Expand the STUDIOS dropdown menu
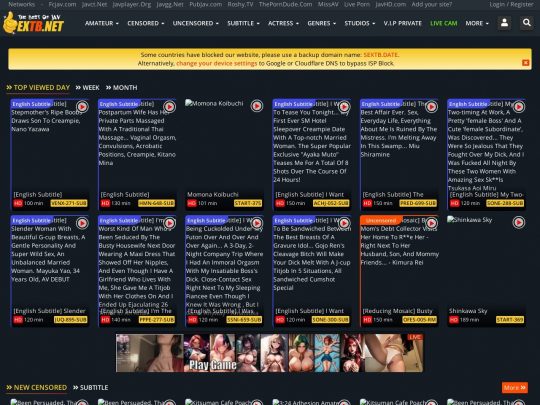The image size is (540, 405). tap(360, 23)
